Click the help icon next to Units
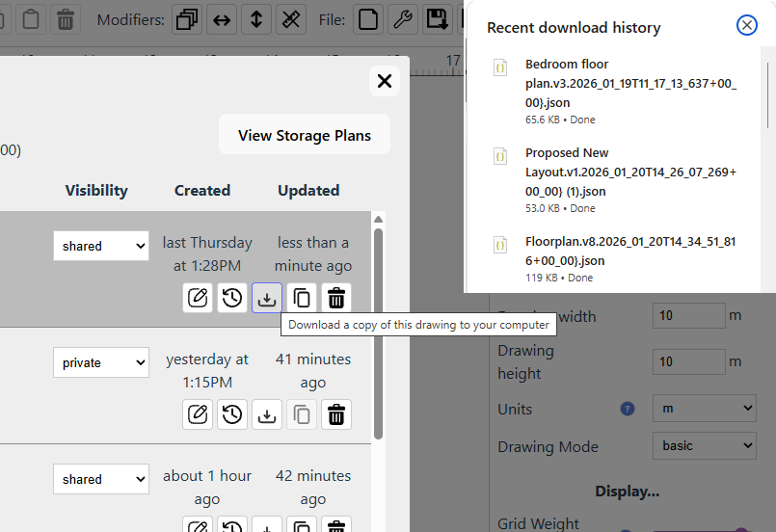 point(628,409)
